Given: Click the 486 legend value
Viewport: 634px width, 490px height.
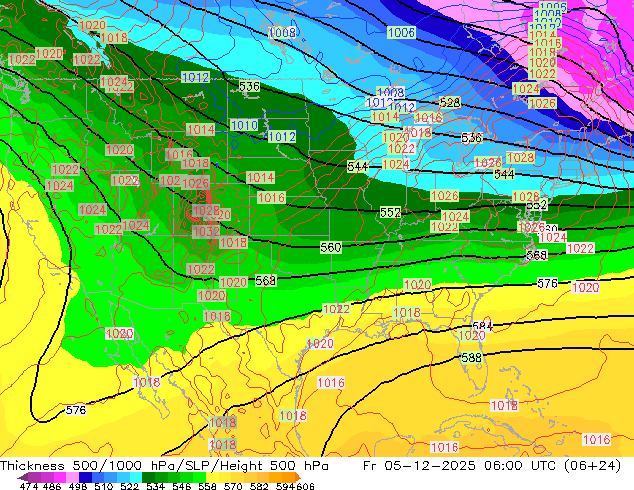Looking at the screenshot, I should pos(52,486).
